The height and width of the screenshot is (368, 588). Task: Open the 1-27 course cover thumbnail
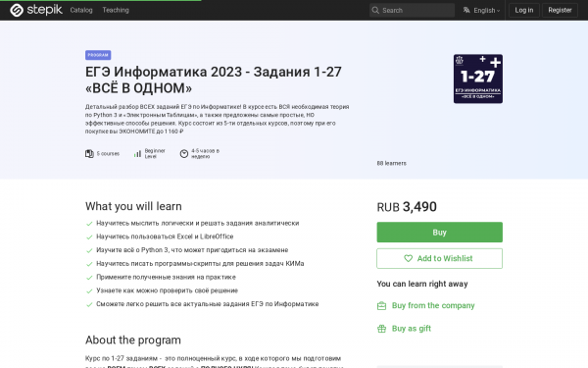478,79
